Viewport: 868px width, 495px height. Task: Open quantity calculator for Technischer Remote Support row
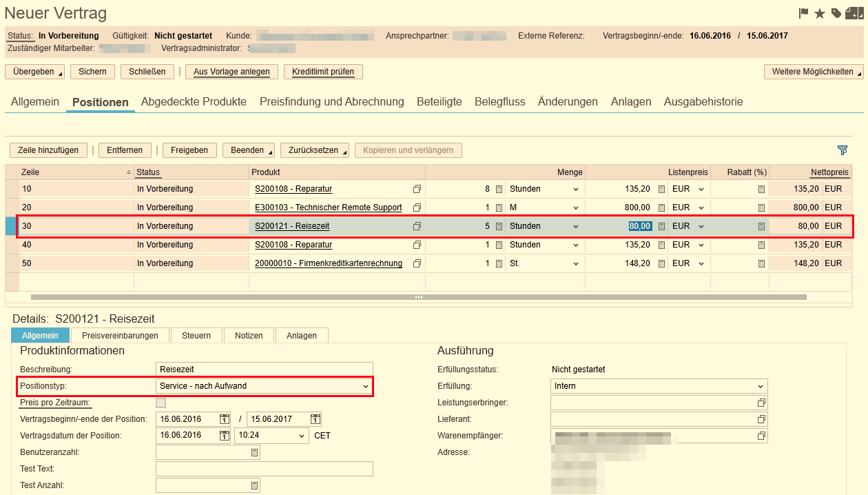pyautogui.click(x=499, y=208)
